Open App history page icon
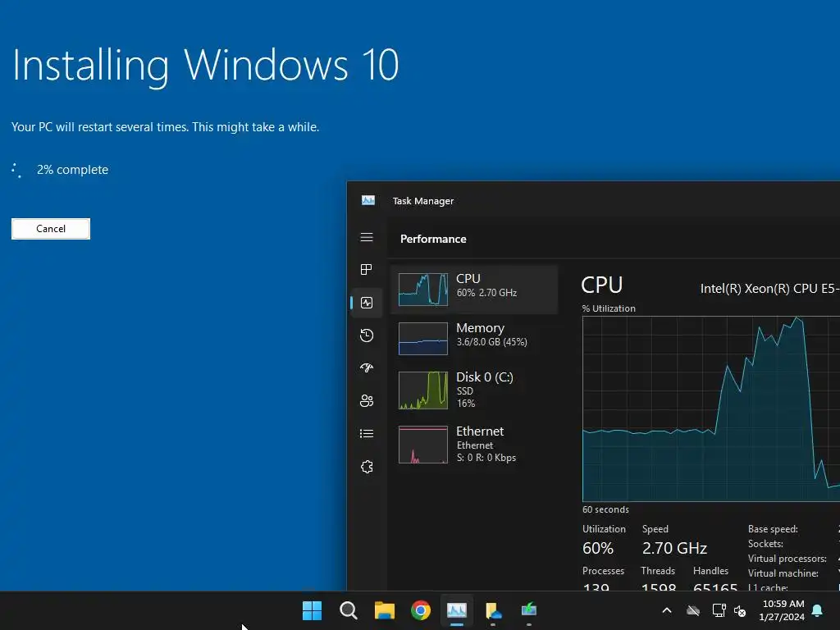Image resolution: width=840 pixels, height=630 pixels. click(367, 336)
